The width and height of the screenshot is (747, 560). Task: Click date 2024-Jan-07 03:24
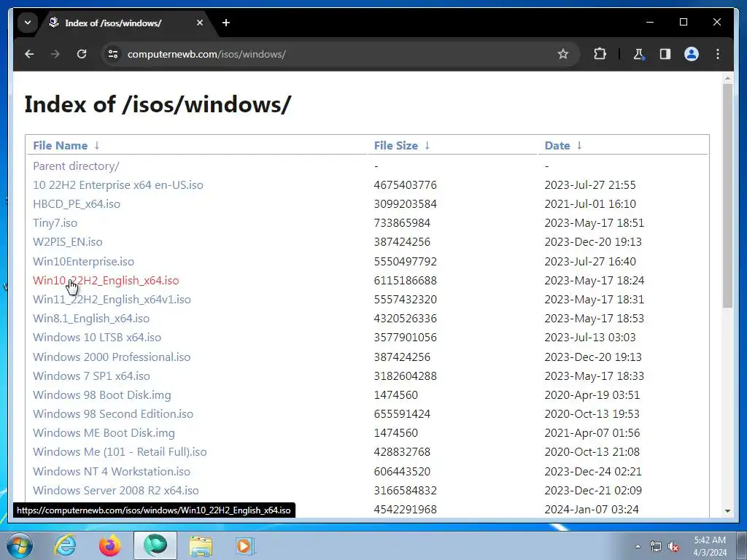coord(591,510)
